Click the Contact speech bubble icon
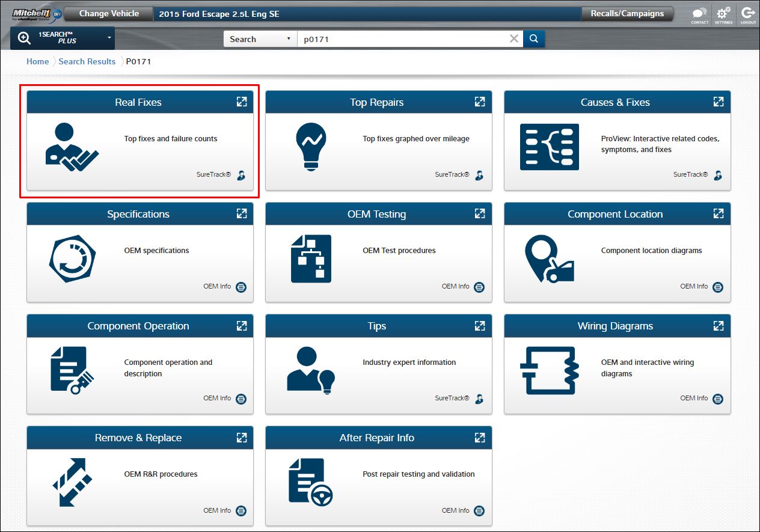 pyautogui.click(x=699, y=14)
